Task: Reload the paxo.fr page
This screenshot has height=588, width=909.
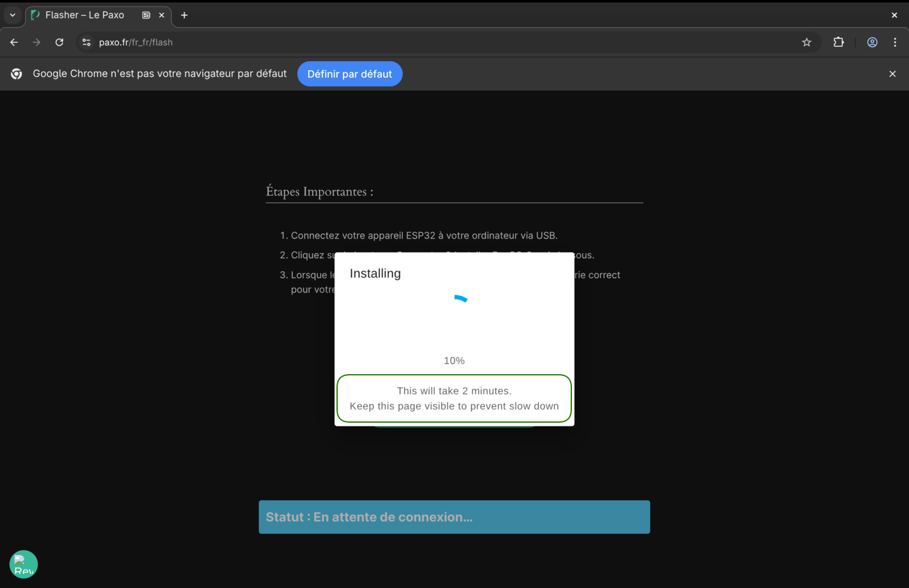Action: (x=59, y=42)
